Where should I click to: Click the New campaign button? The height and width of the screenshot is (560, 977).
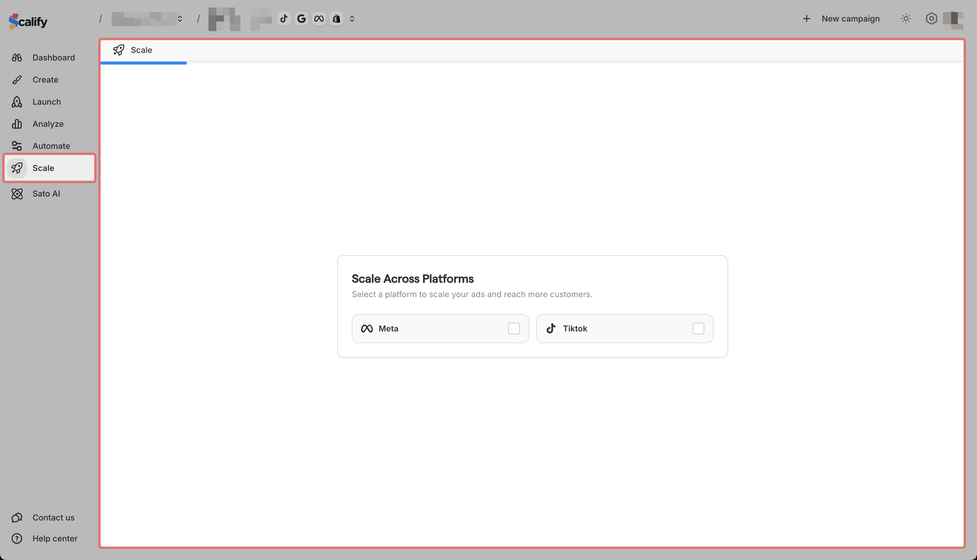[x=841, y=18]
